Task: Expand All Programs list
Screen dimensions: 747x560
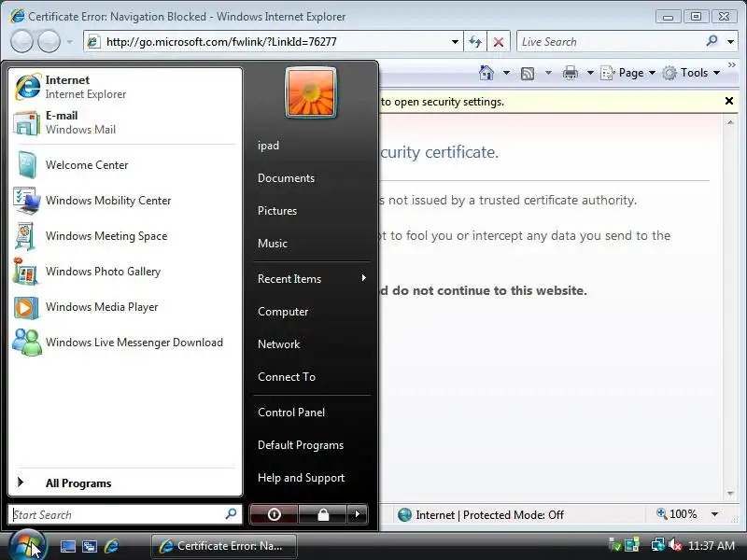Action: (125, 483)
